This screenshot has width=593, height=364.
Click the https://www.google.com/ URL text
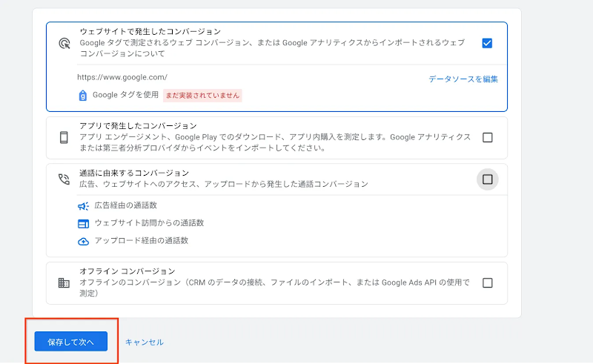click(x=122, y=77)
